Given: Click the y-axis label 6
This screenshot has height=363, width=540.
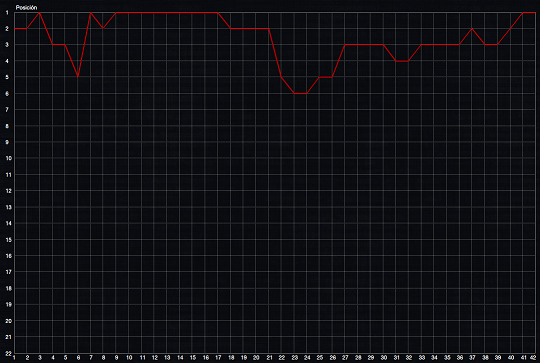Looking at the screenshot, I should coord(7,94).
